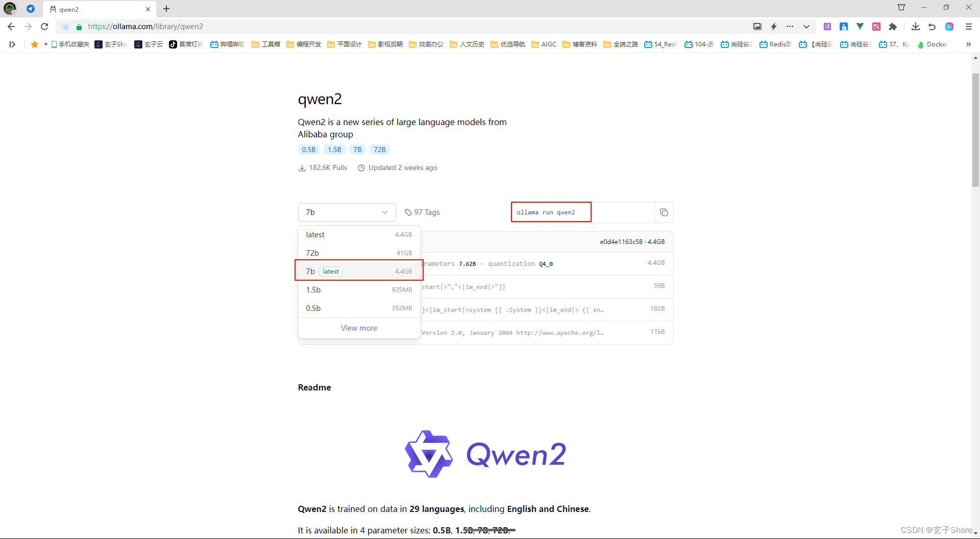Viewport: 980px width, 539px height.
Task: Open the 工具箱 bookmark folder
Action: coord(266,44)
